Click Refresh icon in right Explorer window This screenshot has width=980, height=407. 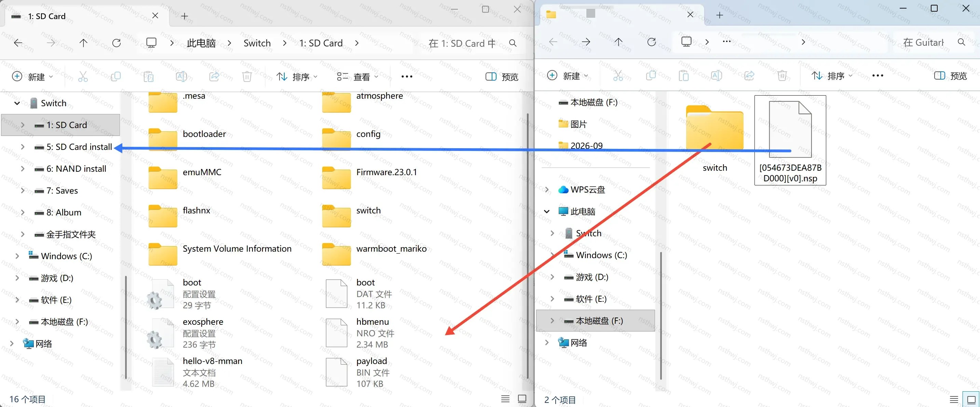[x=651, y=42]
